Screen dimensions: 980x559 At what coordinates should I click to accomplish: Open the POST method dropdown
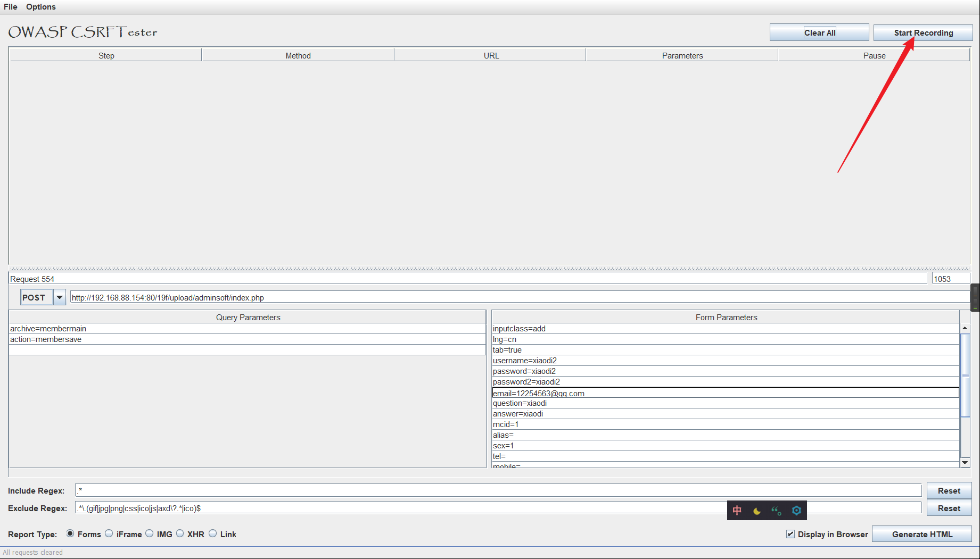(x=59, y=297)
